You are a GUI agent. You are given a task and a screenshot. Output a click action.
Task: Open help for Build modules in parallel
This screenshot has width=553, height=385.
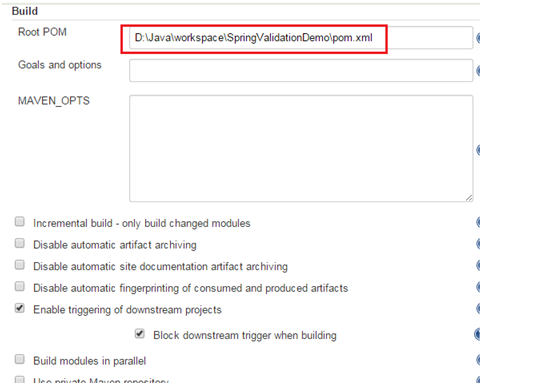point(478,360)
